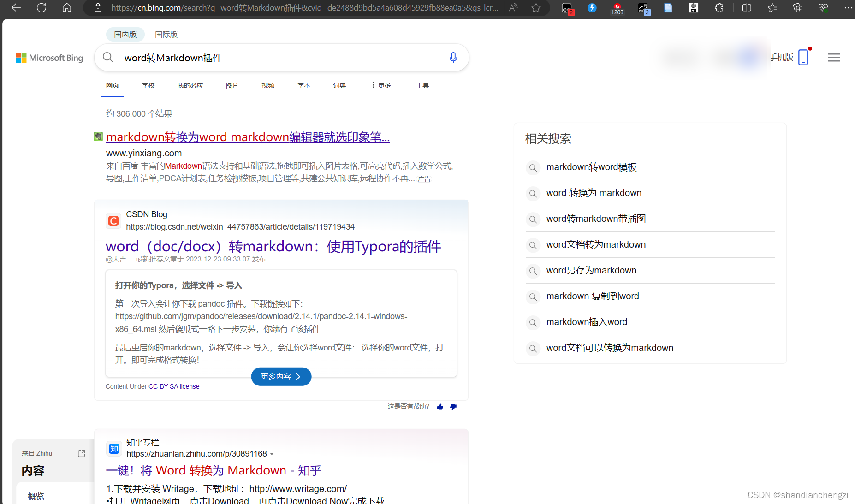Click the CSDN Blog site icon
The image size is (855, 504).
click(x=113, y=221)
